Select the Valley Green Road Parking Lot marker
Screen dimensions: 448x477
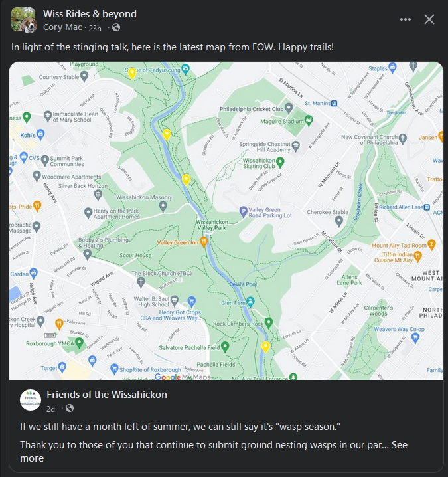242,211
